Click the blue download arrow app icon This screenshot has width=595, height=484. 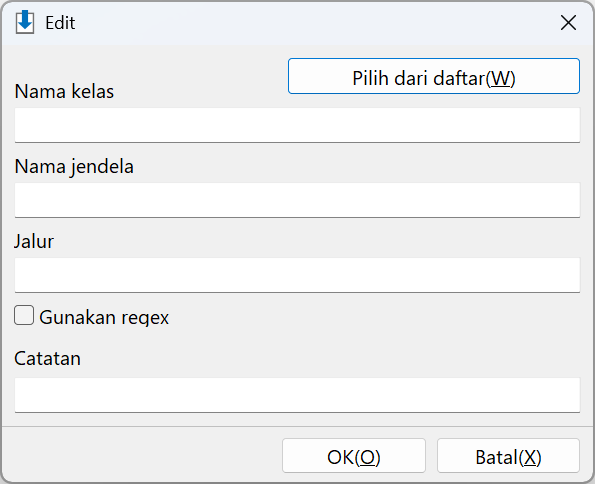coord(25,22)
